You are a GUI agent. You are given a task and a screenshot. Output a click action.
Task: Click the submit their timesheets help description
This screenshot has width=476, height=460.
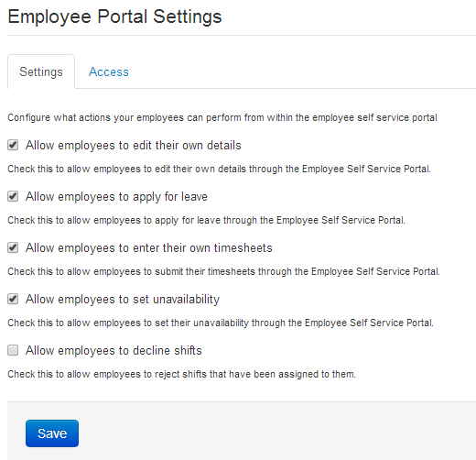[x=224, y=271]
